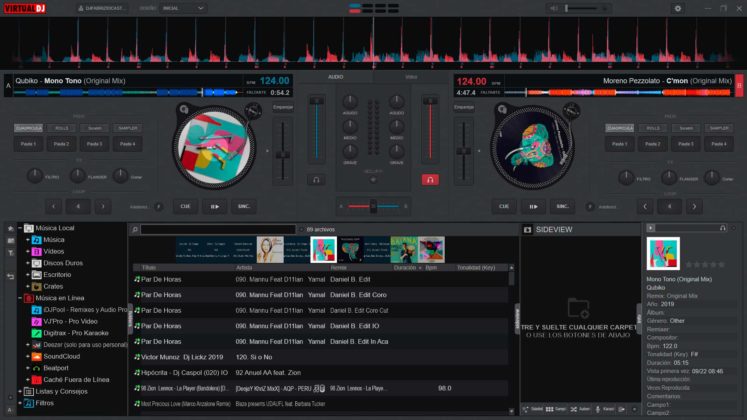Click the favorites star sidebar icon

point(10,229)
